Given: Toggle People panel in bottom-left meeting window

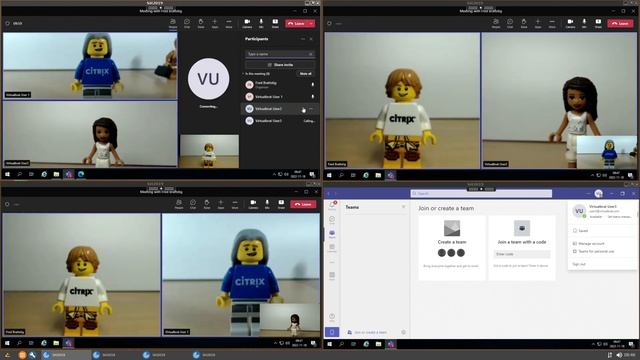Looking at the screenshot, I should 179,204.
